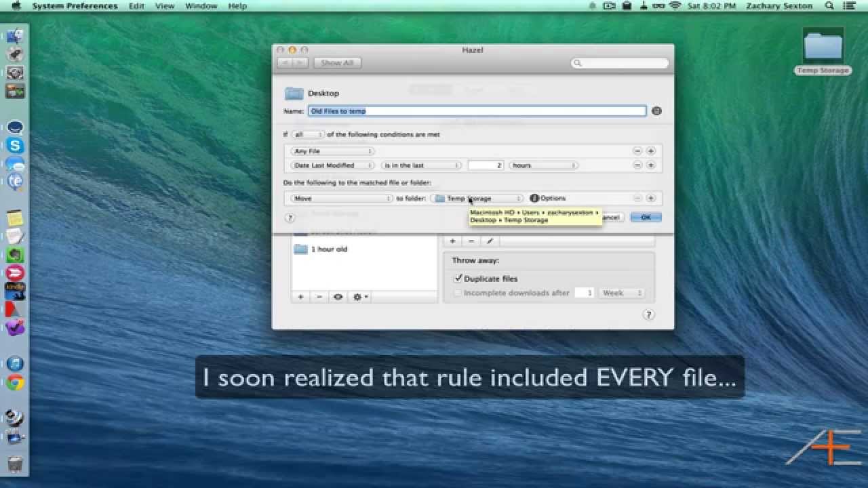Screen dimensions: 868x488
Task: Toggle the Duplicate files checkbox
Action: point(458,279)
